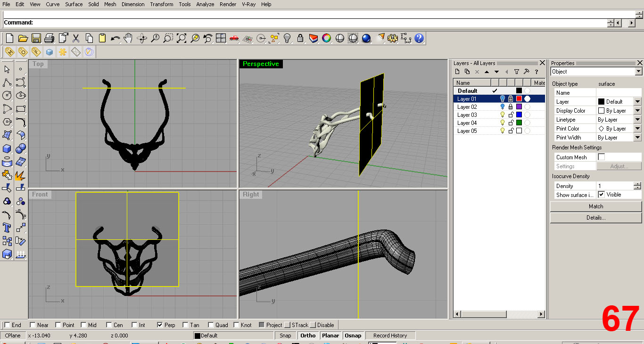Save the model with the floppy icon
This screenshot has width=644, height=344.
[x=36, y=38]
